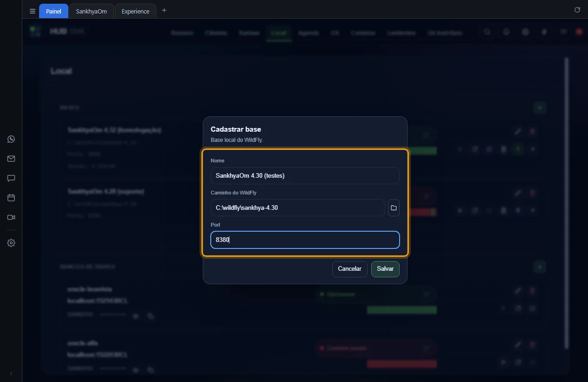
Task: Click the "Cadastrar base" dialog title
Action: (x=236, y=129)
